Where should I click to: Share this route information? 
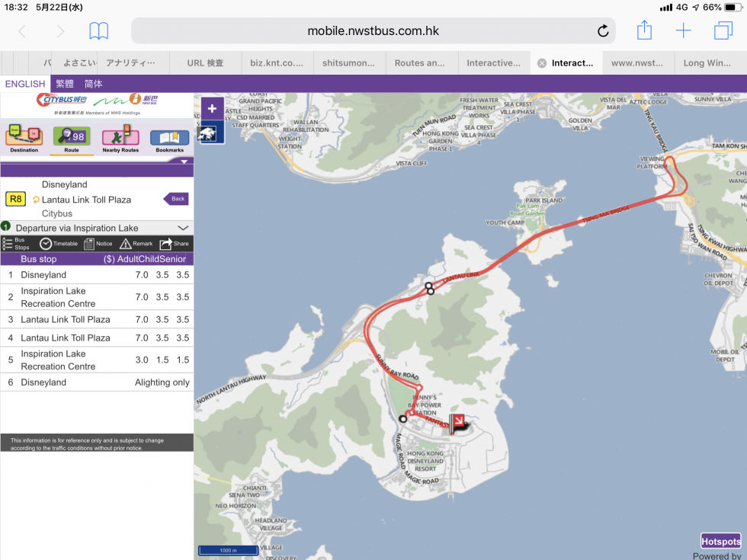(x=175, y=243)
